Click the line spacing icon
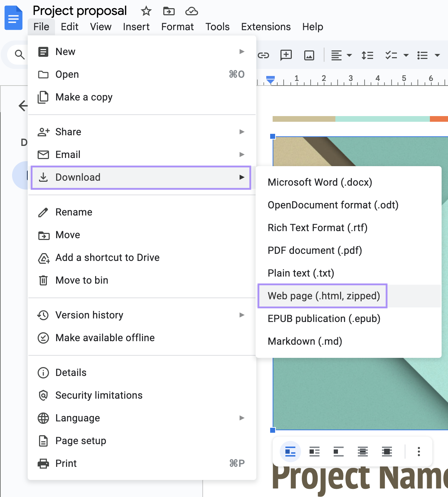The image size is (448, 497). coord(367,55)
